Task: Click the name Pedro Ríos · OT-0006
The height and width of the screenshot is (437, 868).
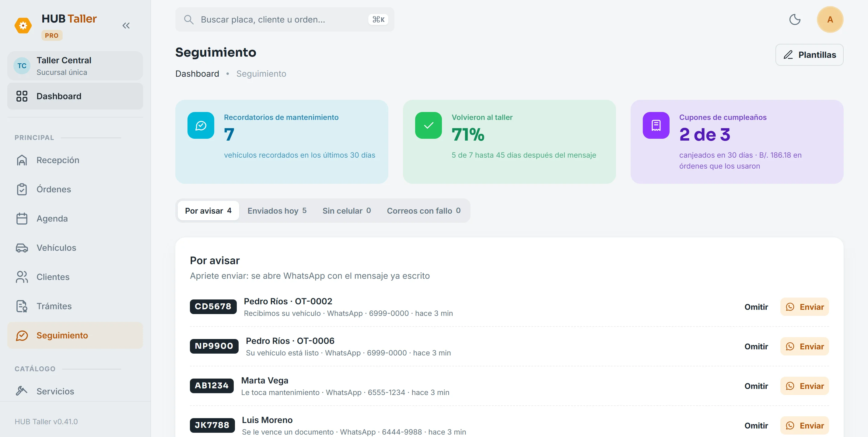Action: pyautogui.click(x=290, y=341)
